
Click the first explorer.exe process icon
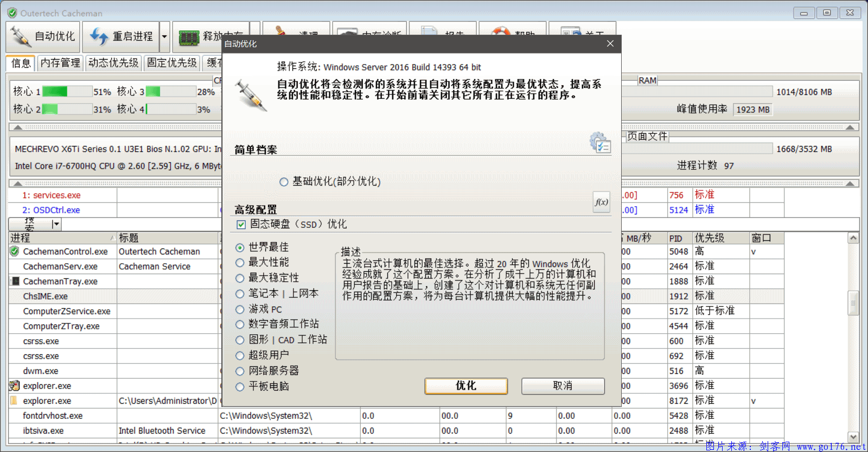click(x=15, y=386)
